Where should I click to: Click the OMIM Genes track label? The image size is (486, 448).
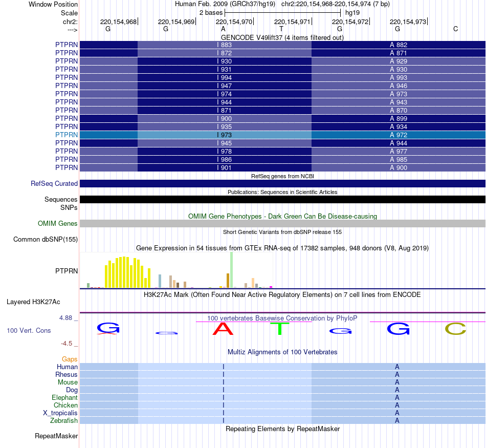pyautogui.click(x=58, y=224)
